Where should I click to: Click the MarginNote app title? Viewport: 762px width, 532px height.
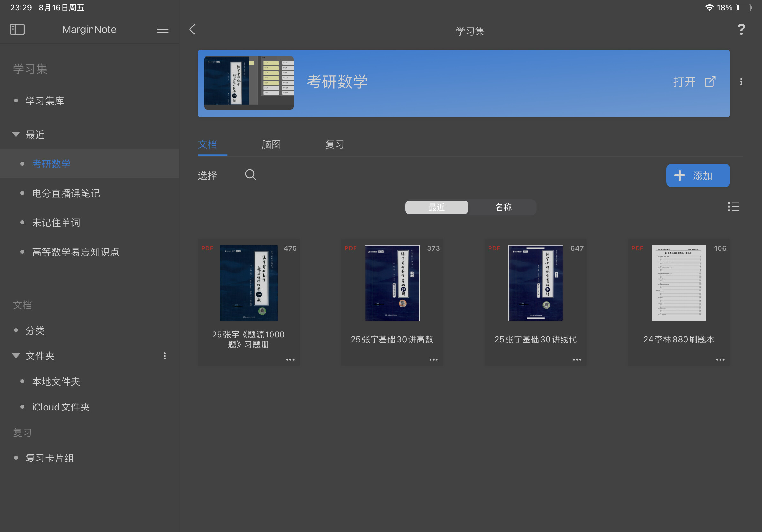[x=89, y=29]
